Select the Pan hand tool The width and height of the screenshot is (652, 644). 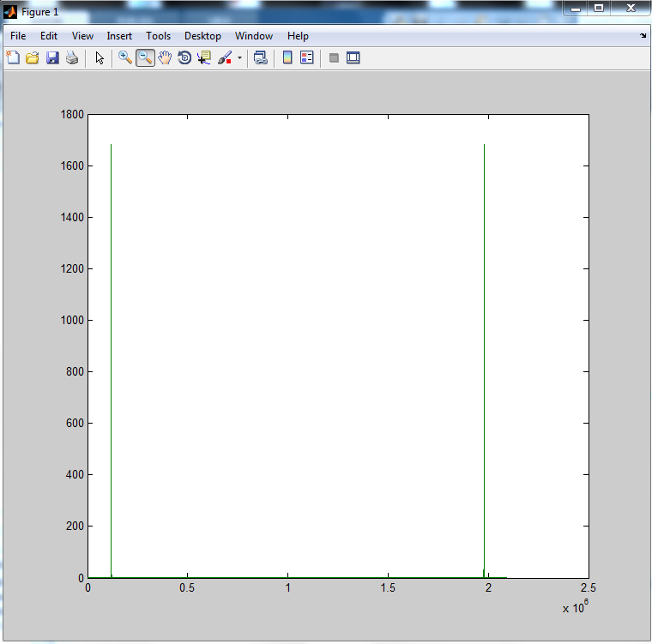(x=165, y=58)
